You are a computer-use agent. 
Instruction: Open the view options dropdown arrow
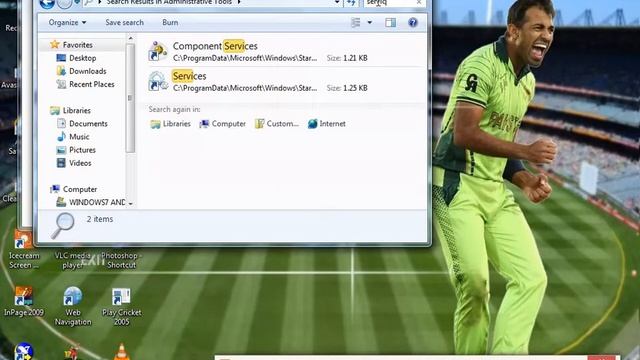point(370,22)
